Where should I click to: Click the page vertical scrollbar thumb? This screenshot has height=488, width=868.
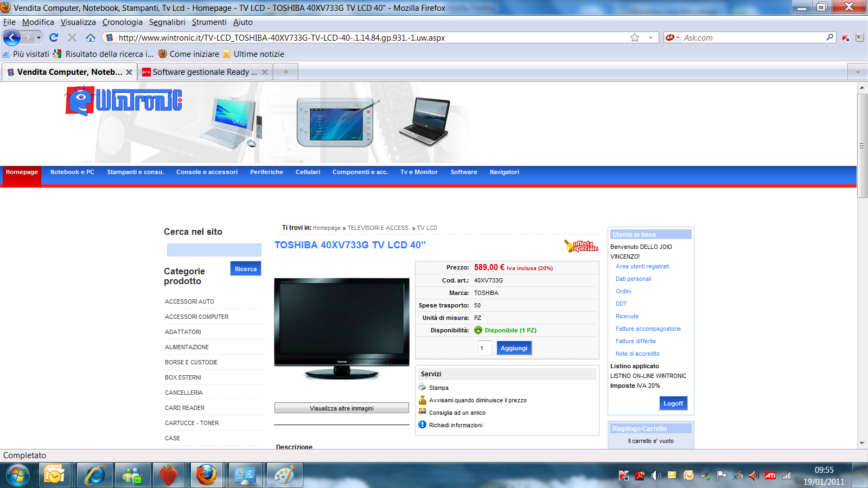click(862, 146)
